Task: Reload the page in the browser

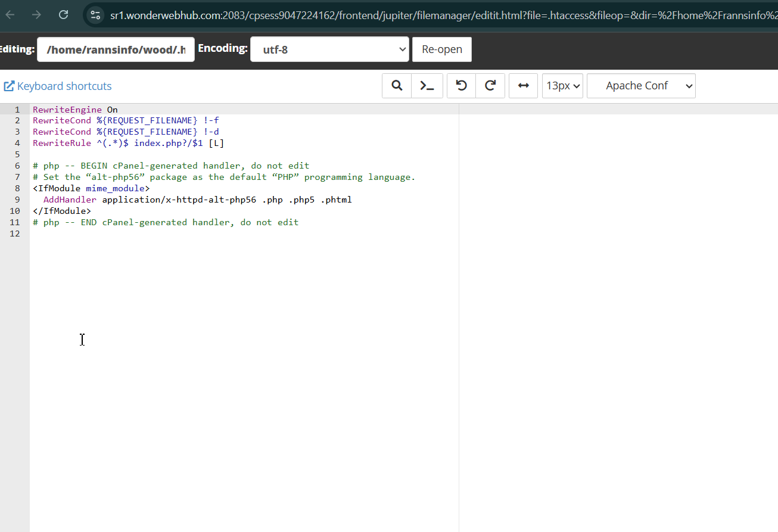Action: [64, 15]
